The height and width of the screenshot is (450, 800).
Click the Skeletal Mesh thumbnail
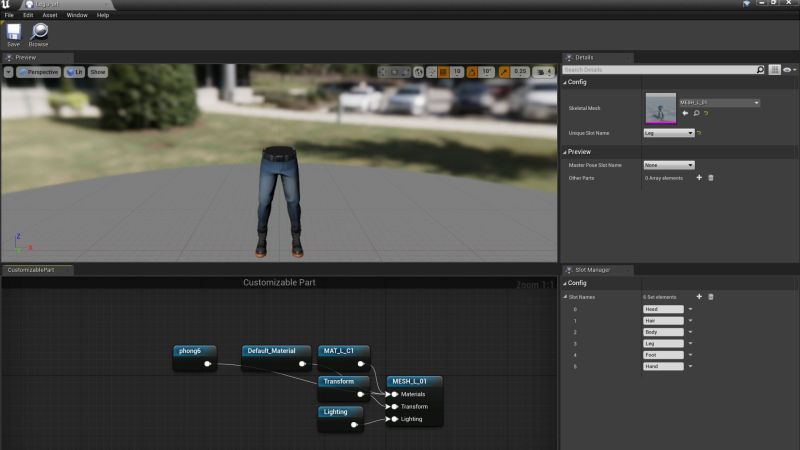click(661, 108)
